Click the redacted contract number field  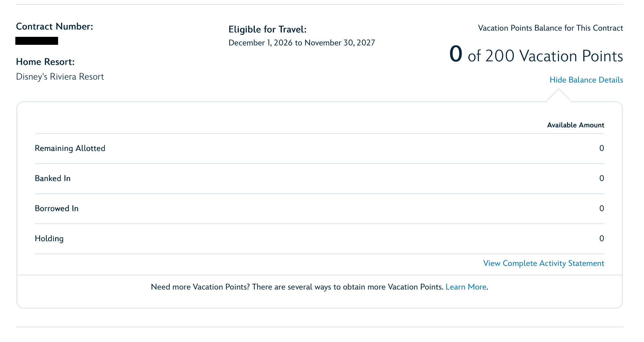(x=37, y=41)
